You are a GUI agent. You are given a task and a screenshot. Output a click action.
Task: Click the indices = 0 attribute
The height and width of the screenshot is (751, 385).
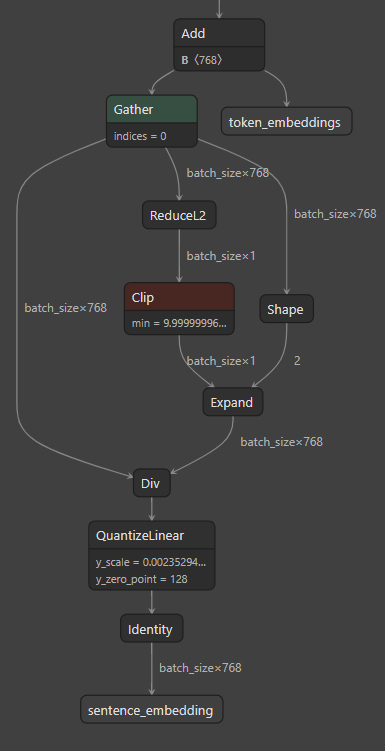[140, 136]
